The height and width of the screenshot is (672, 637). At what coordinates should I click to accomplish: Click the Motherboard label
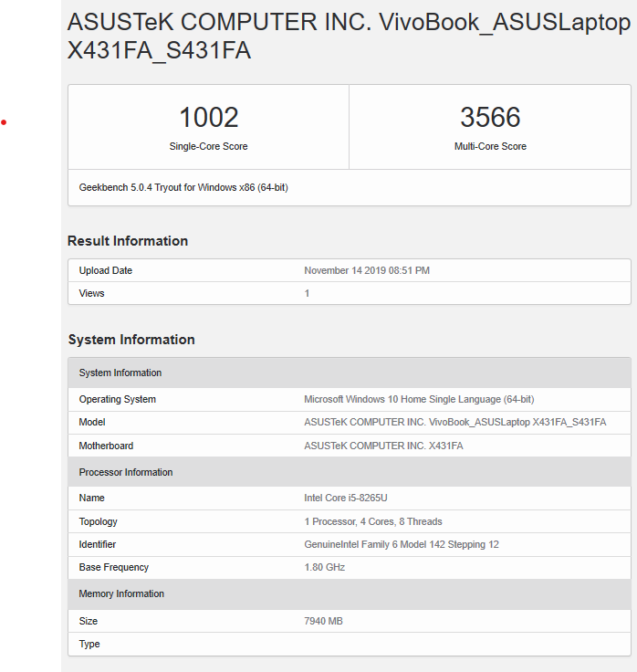pyautogui.click(x=106, y=446)
